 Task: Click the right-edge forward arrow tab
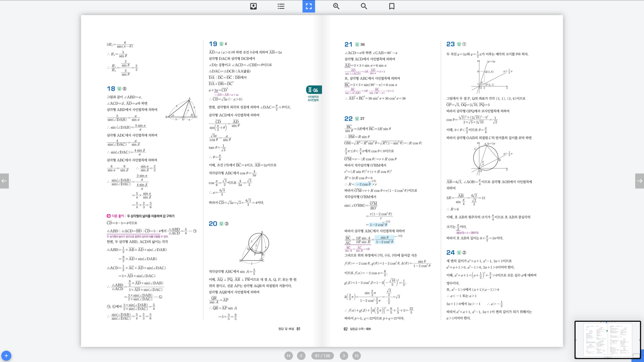pos(639,181)
